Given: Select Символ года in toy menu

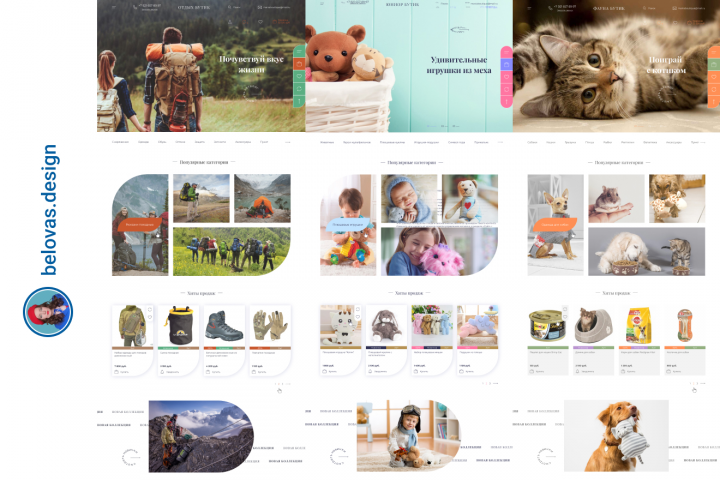Looking at the screenshot, I should click(456, 142).
